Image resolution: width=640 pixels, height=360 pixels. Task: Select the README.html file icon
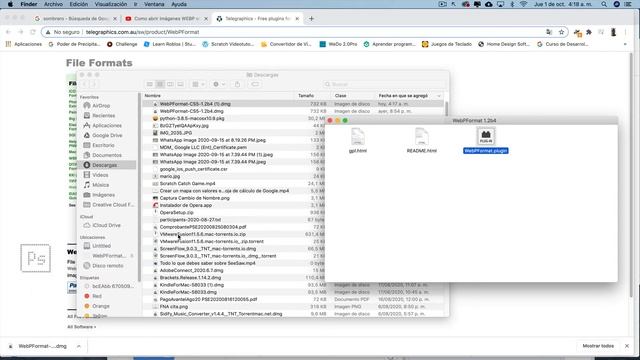[x=422, y=136]
